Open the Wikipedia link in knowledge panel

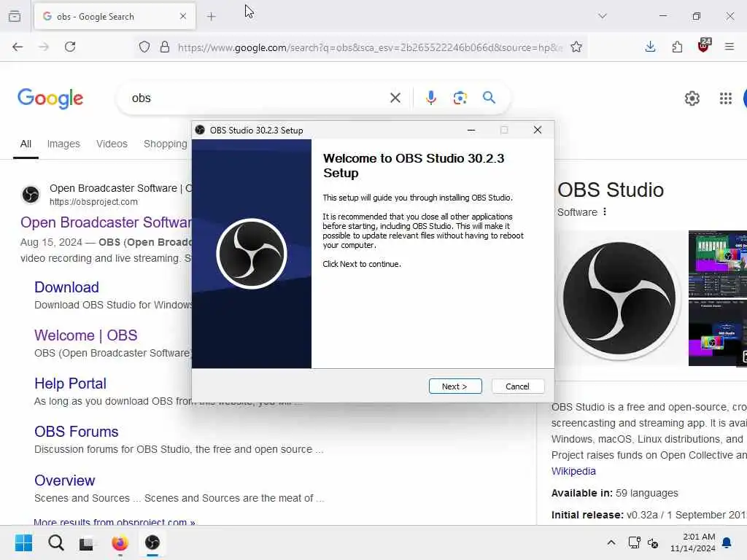click(573, 472)
